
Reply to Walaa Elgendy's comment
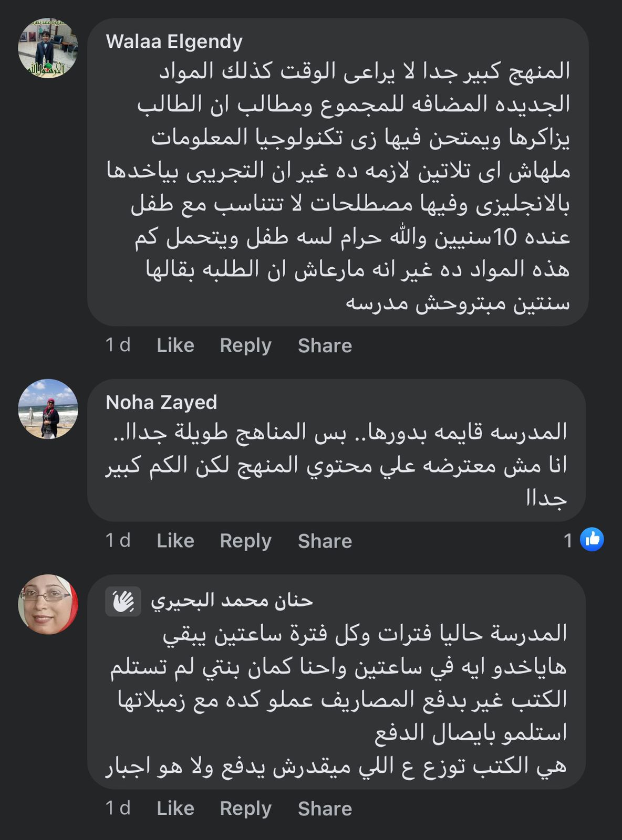[245, 345]
